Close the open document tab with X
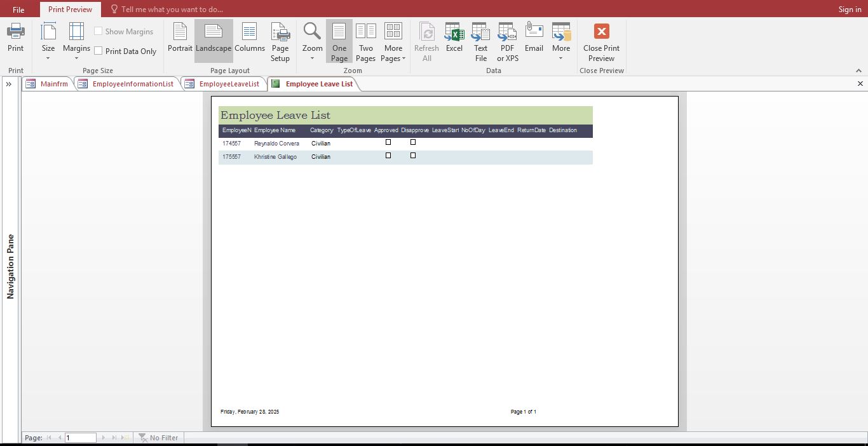868x446 pixels. pos(860,84)
